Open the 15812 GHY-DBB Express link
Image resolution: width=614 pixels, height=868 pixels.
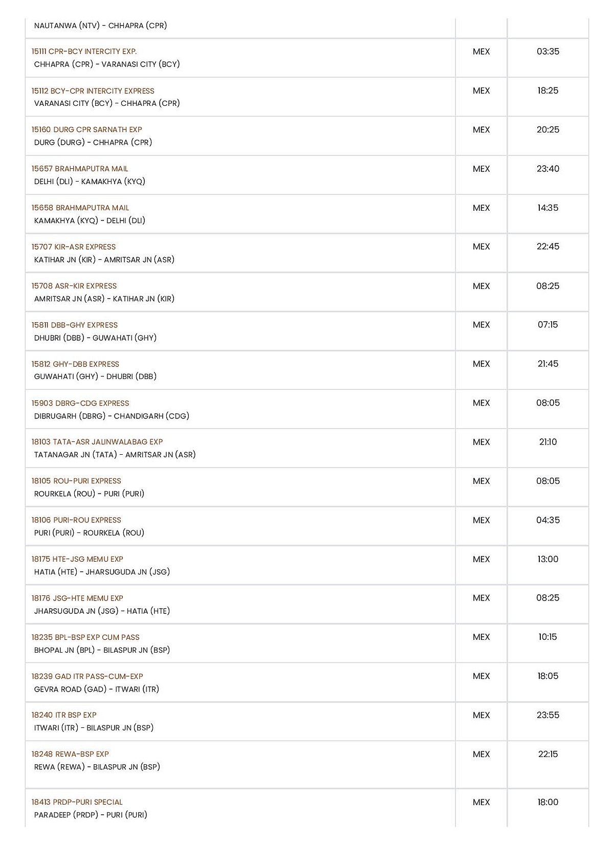click(75, 364)
